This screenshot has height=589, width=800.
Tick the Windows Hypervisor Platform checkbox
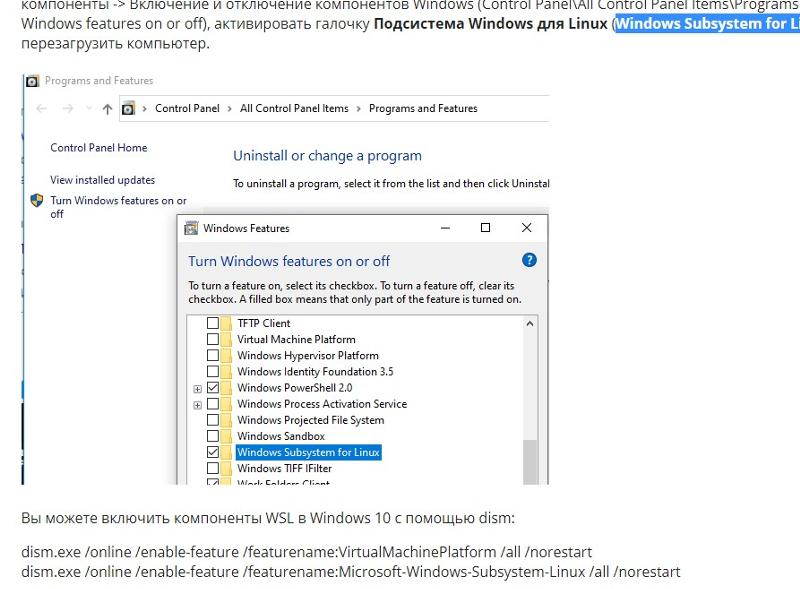tap(213, 355)
